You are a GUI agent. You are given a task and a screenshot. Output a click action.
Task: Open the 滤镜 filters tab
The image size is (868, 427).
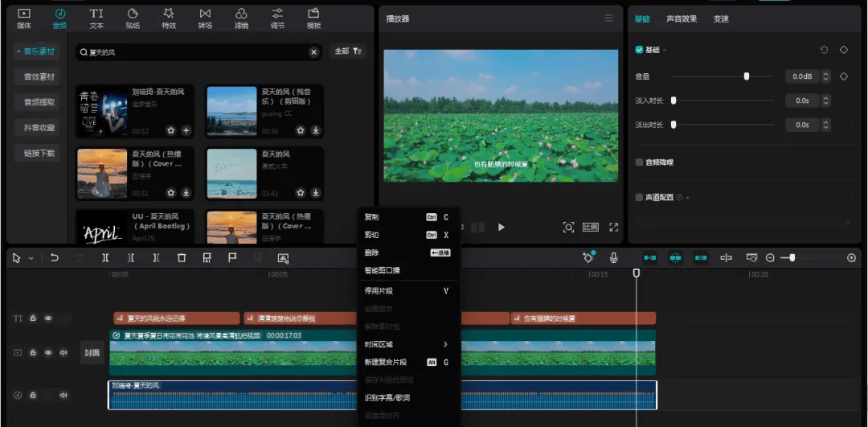pyautogui.click(x=241, y=18)
